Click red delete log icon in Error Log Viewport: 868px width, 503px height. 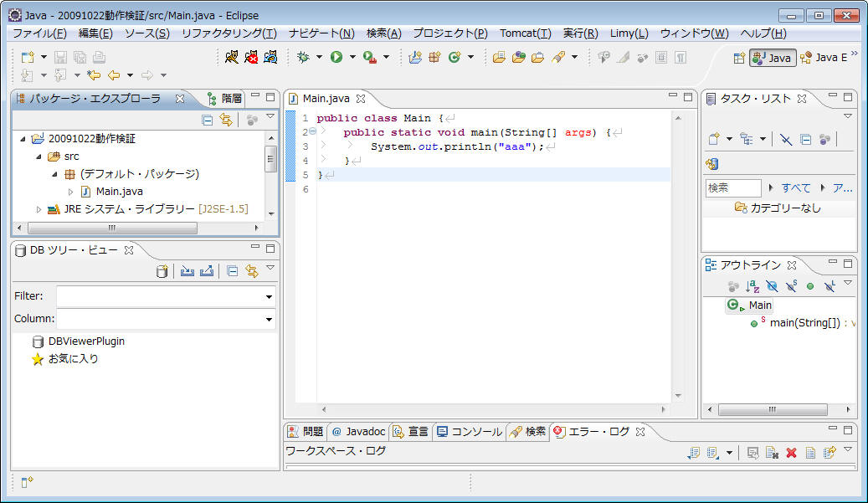(x=791, y=453)
